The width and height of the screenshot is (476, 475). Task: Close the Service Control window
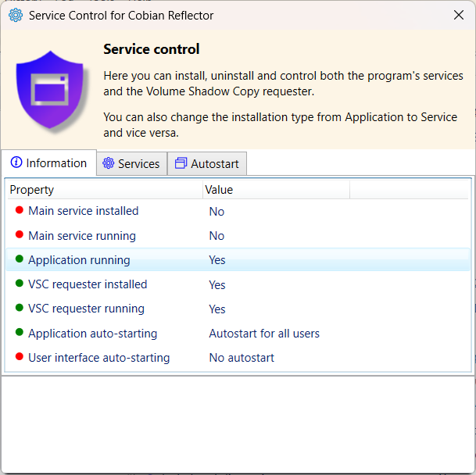click(x=459, y=16)
